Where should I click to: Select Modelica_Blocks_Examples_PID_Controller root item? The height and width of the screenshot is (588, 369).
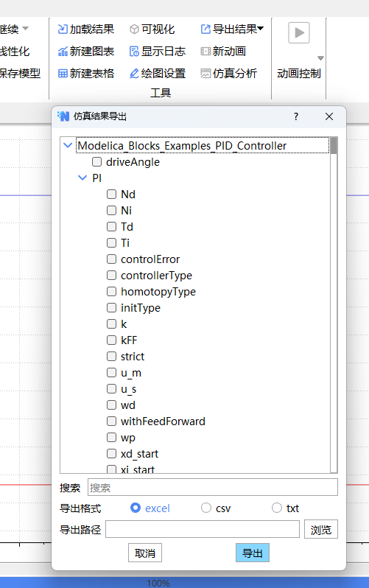[x=203, y=145]
